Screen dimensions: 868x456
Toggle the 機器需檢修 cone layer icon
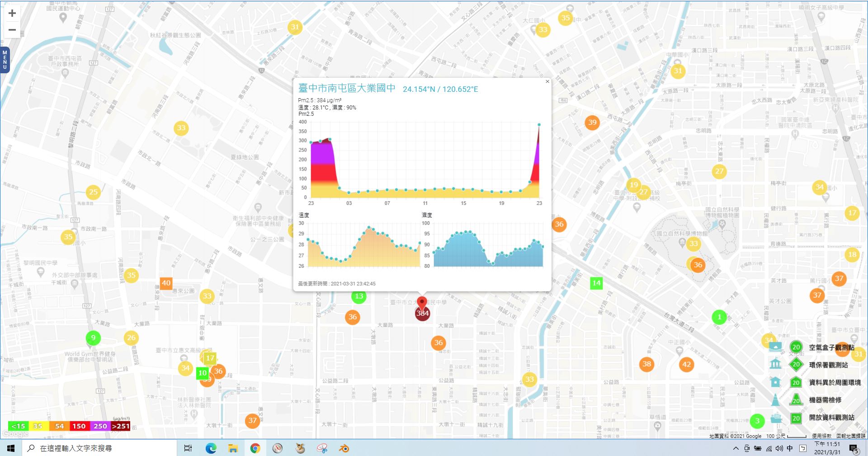point(775,400)
